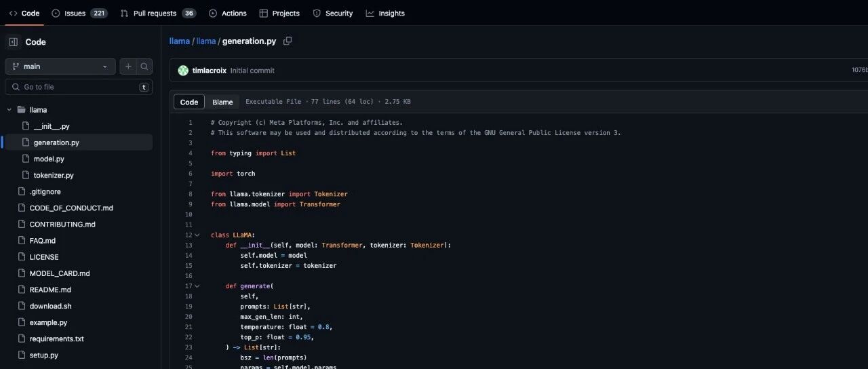Viewport: 868px width, 369px height.
Task: Switch to Code view toggle
Action: coord(189,102)
